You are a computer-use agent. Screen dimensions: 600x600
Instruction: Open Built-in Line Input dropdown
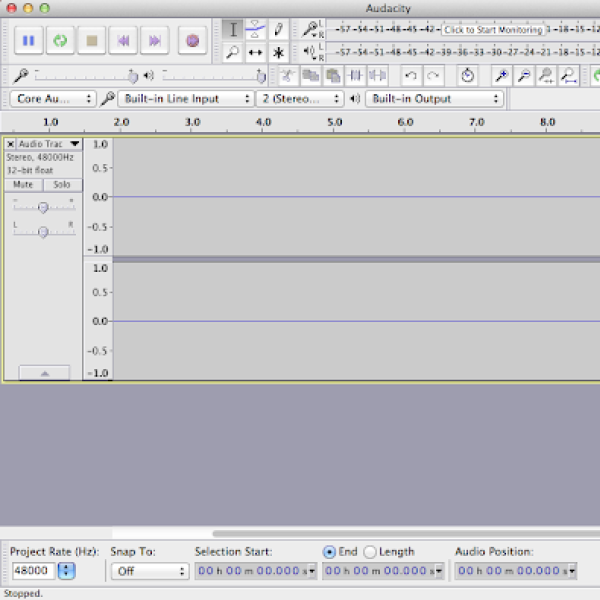pos(186,99)
